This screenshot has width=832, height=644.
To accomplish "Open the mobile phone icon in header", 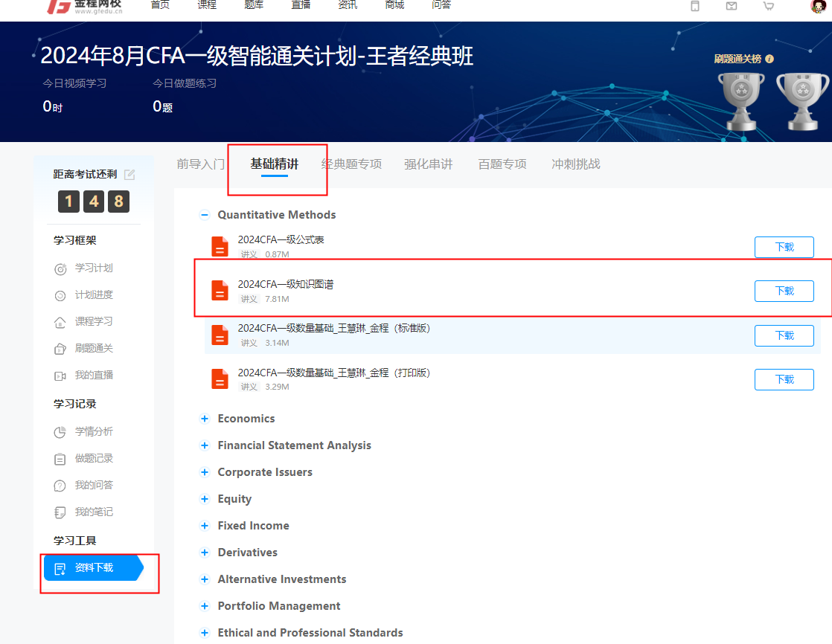I will coord(695,6).
